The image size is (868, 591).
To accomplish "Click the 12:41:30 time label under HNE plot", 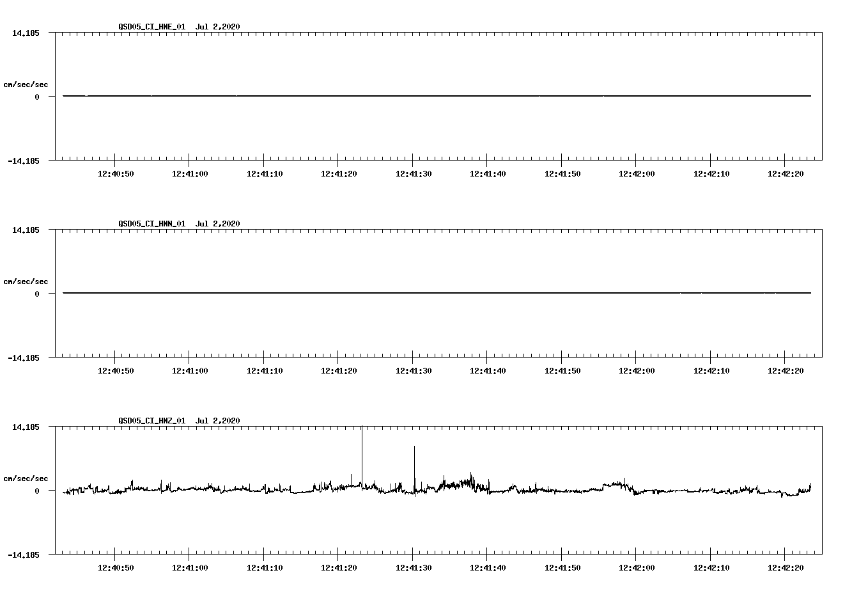I will click(414, 174).
